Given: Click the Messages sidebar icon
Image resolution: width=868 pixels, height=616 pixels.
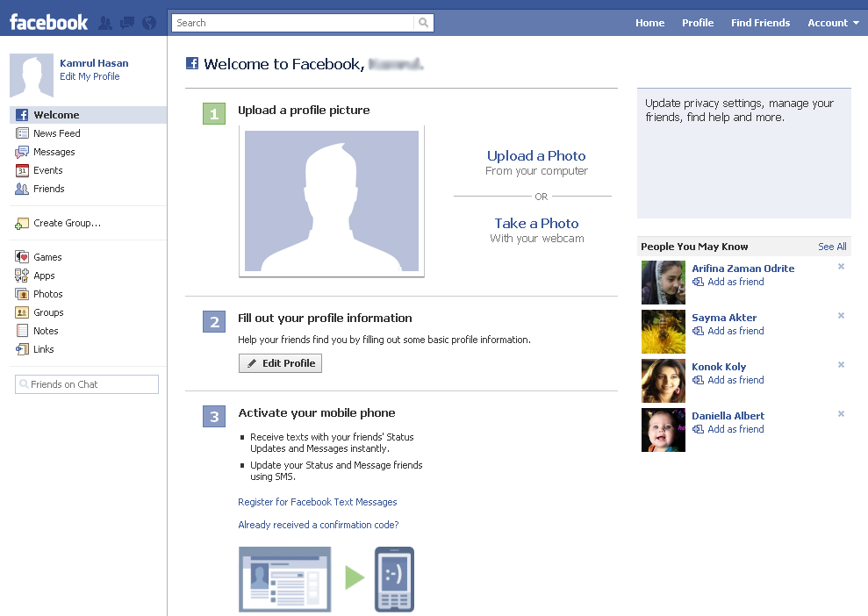Looking at the screenshot, I should pos(22,152).
